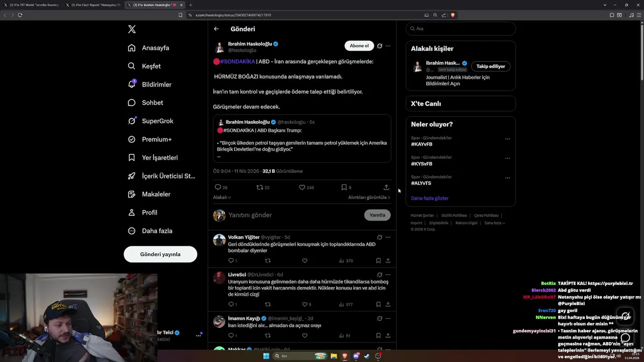Open the #SONDAKİKA hashtag link
This screenshot has height=362, width=644.
point(237,61)
